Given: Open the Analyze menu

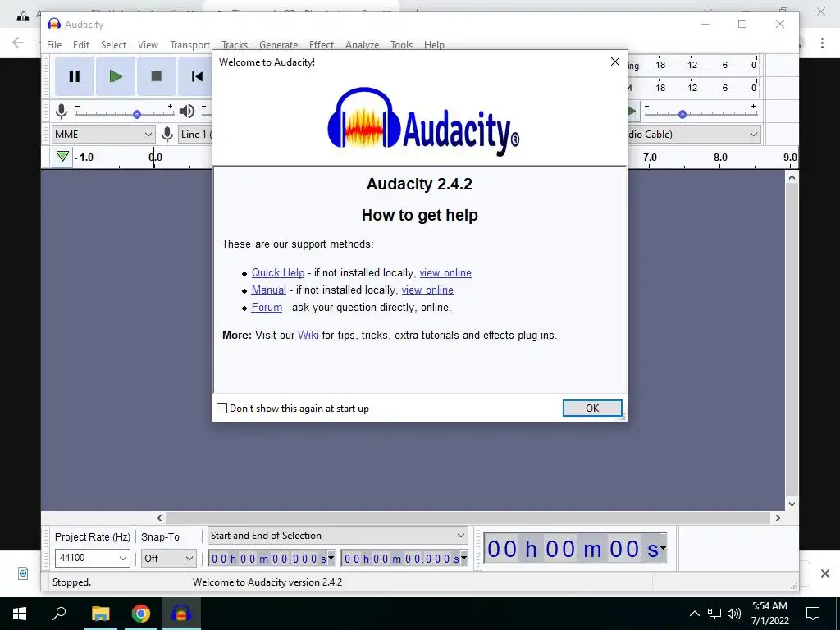Looking at the screenshot, I should tap(362, 45).
